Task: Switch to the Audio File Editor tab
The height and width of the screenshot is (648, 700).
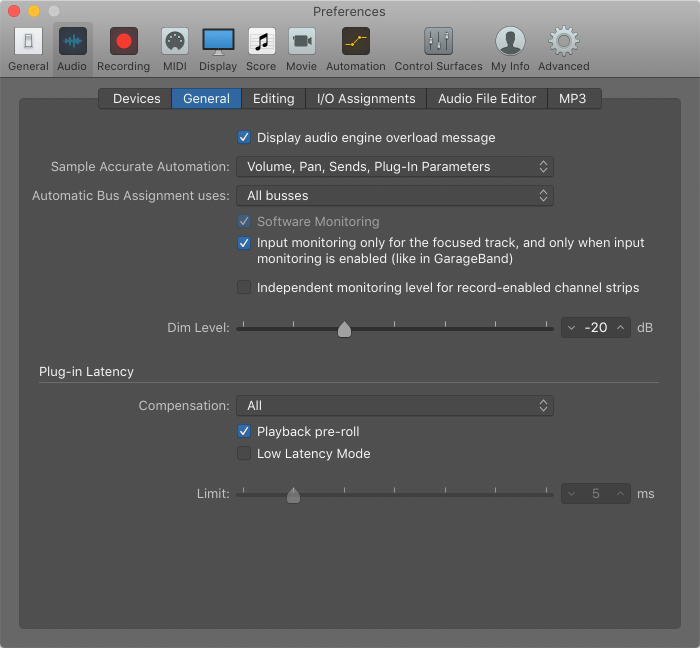Action: 487,99
